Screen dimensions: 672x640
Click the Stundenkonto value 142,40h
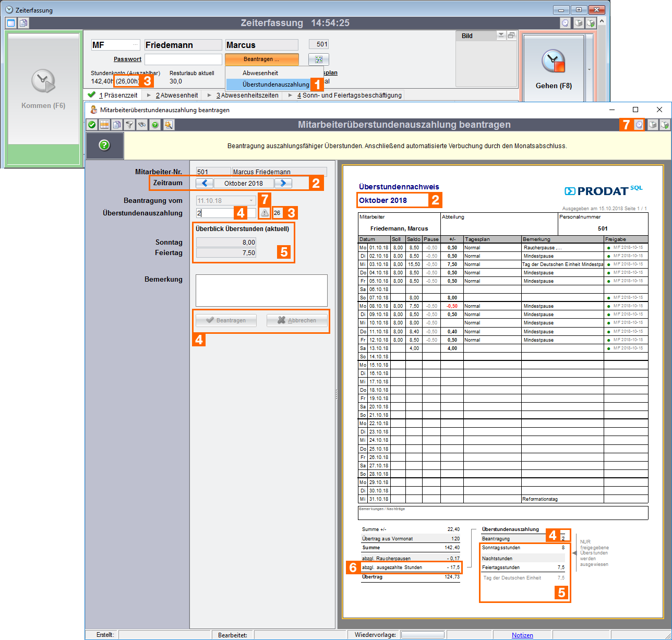click(102, 81)
